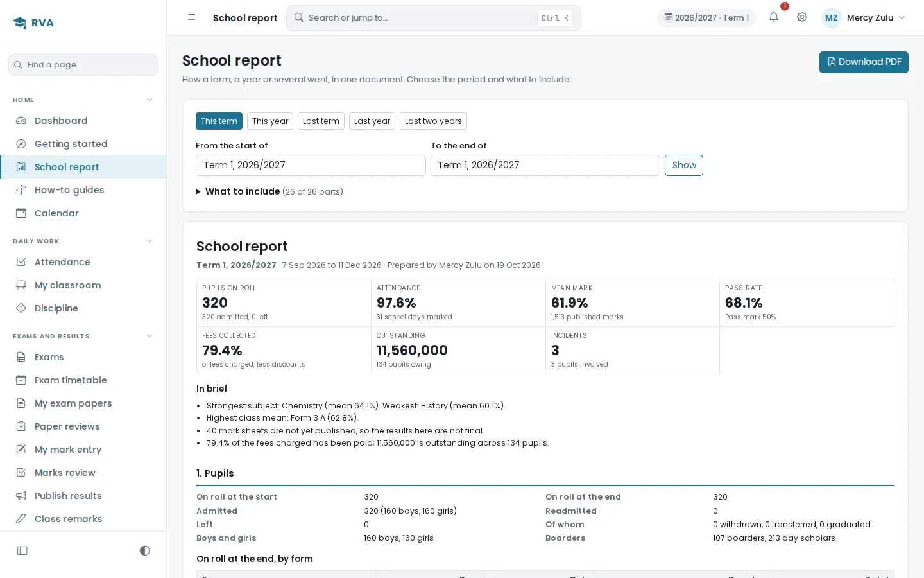Open the 2026/2027 Term 1 selector
Image resolution: width=924 pixels, height=578 pixels.
pos(706,18)
